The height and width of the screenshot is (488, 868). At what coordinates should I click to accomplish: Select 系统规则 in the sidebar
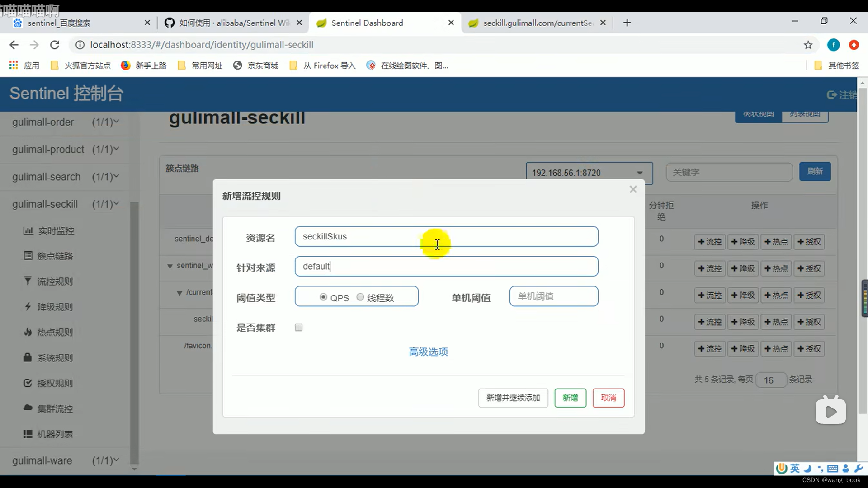[54, 357]
